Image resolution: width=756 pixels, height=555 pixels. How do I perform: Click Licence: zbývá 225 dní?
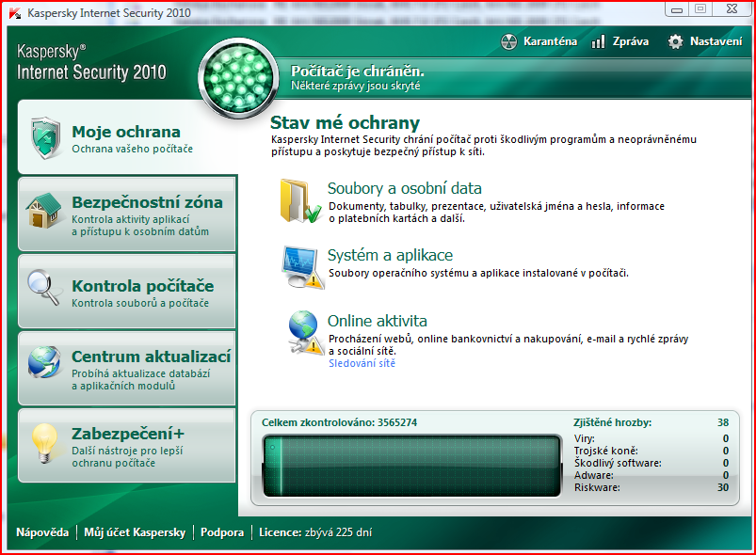(x=315, y=532)
